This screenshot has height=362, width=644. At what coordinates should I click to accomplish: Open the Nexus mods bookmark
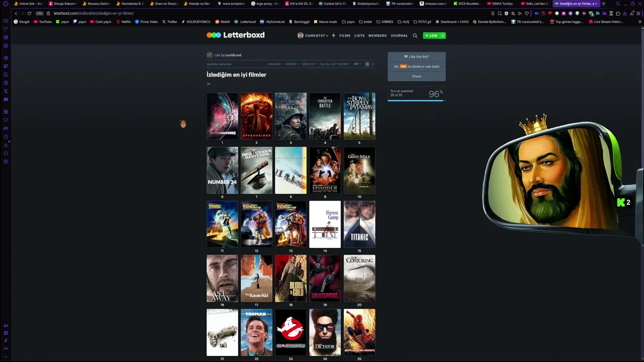pos(325,22)
